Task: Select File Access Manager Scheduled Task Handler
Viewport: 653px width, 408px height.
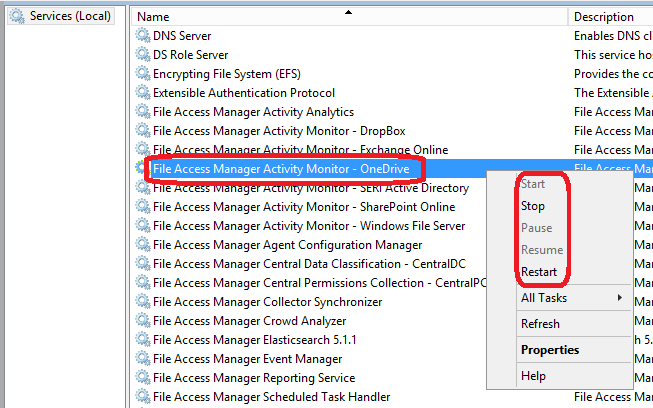Action: 271,397
